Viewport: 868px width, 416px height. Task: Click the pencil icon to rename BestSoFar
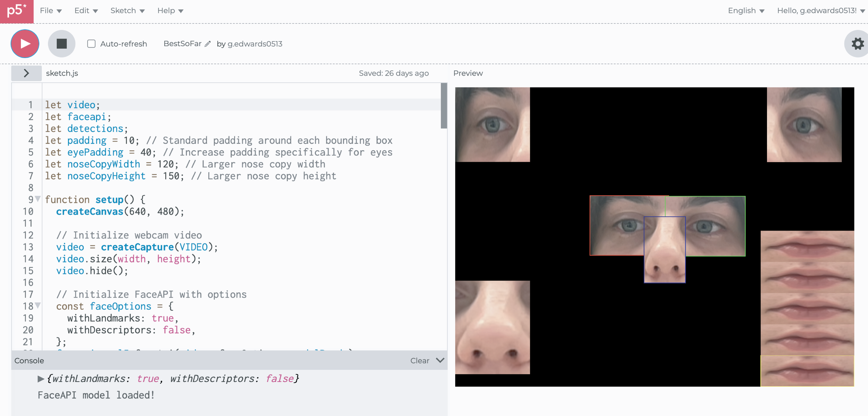click(x=208, y=44)
